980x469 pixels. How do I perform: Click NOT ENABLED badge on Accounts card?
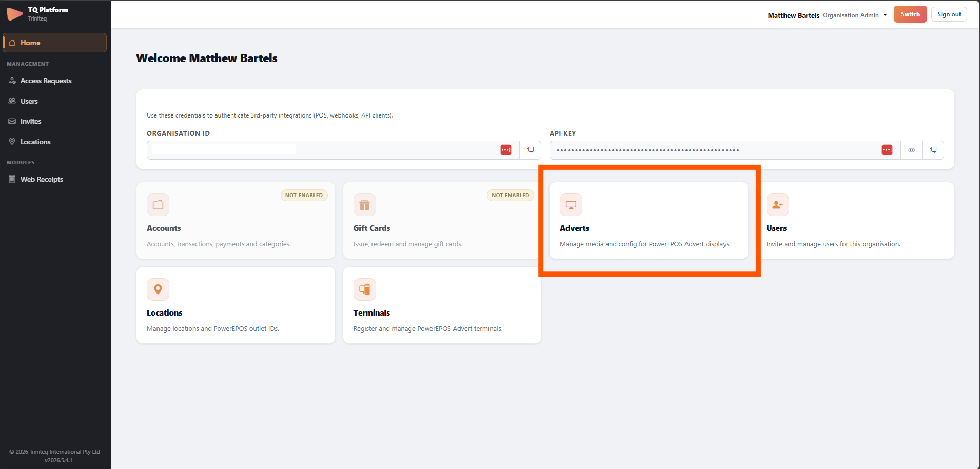pyautogui.click(x=304, y=195)
